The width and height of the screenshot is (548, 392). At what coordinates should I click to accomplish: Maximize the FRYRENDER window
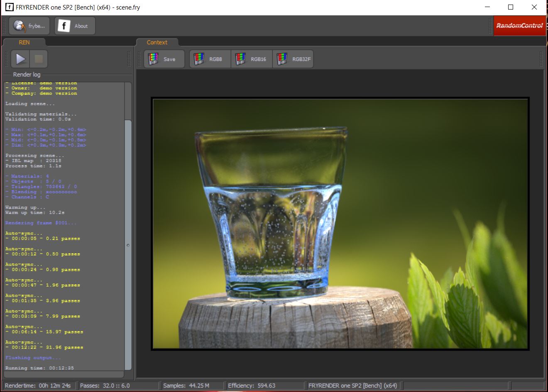coord(511,7)
